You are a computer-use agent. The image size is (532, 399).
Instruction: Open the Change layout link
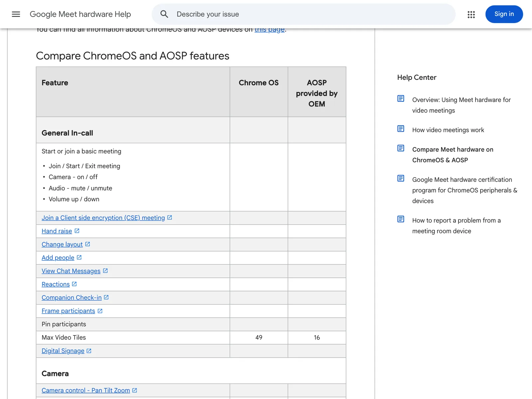(x=62, y=244)
